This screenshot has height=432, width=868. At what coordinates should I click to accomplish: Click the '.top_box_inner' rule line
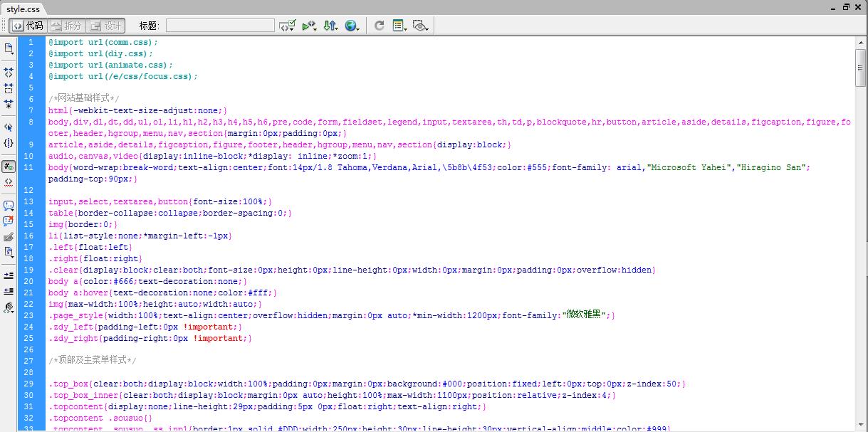[x=333, y=395]
